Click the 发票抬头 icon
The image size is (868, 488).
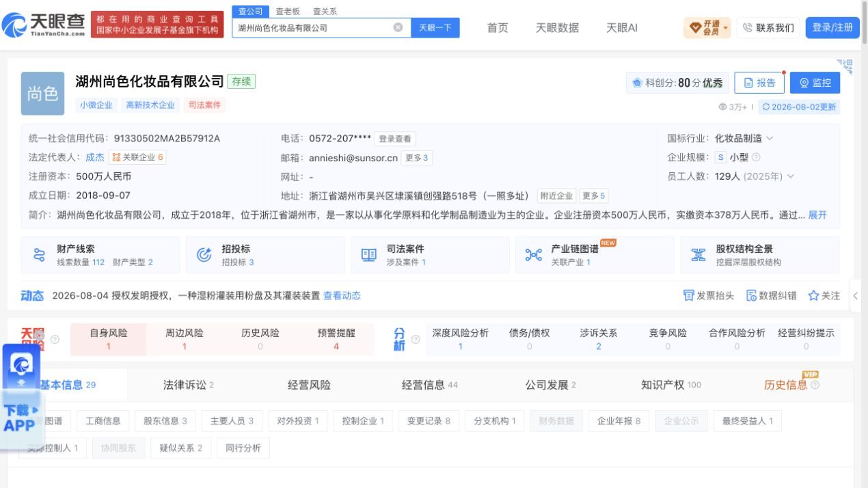[x=688, y=295]
